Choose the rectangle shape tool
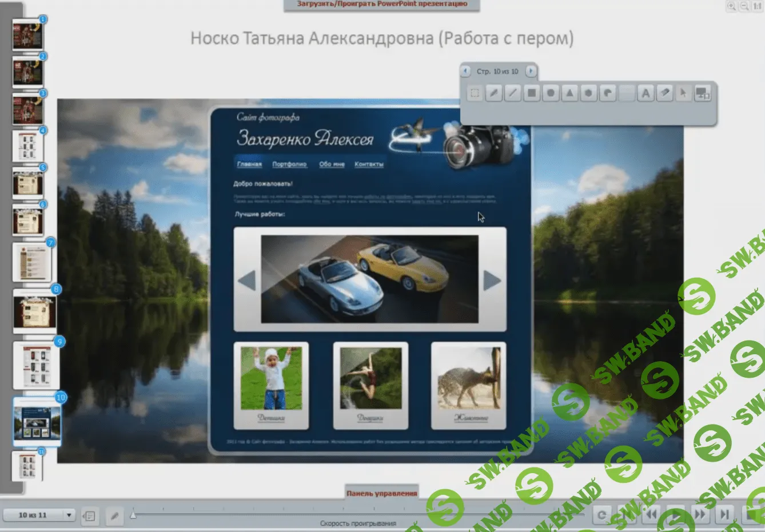 coord(532,93)
